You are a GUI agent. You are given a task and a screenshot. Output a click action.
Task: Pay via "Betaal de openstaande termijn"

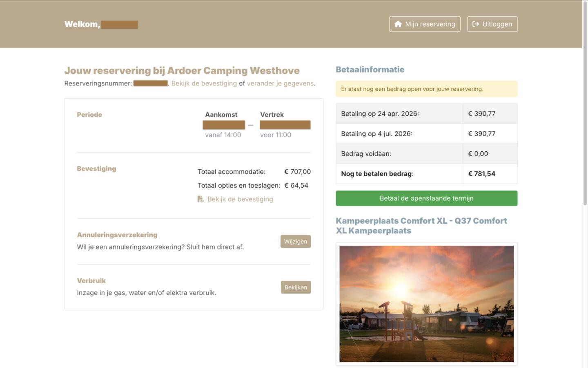(426, 198)
